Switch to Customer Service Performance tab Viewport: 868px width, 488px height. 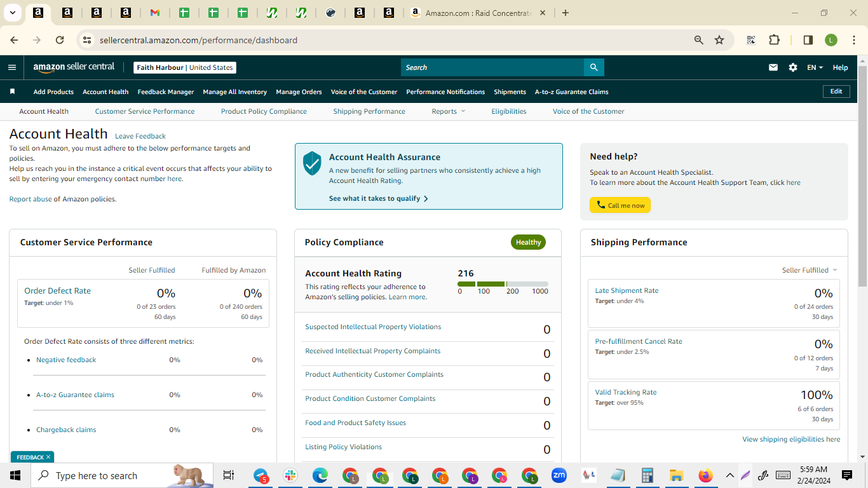(x=145, y=111)
